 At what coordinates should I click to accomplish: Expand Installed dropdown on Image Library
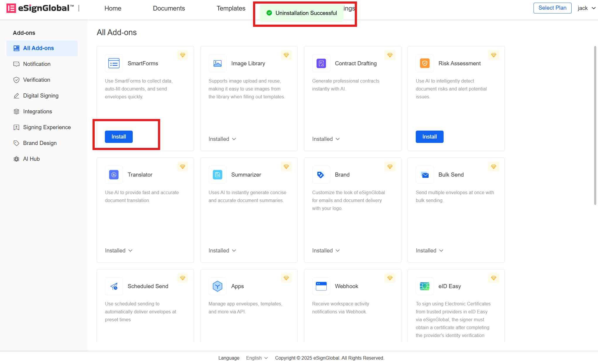point(222,139)
